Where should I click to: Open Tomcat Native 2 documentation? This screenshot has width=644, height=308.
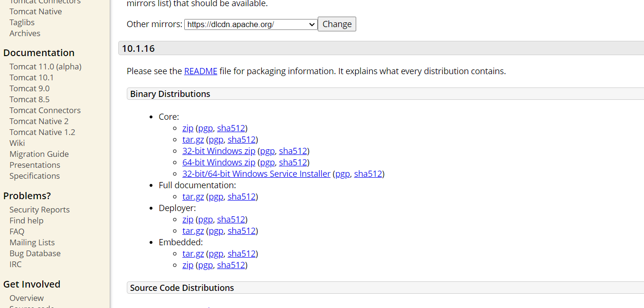tap(39, 121)
